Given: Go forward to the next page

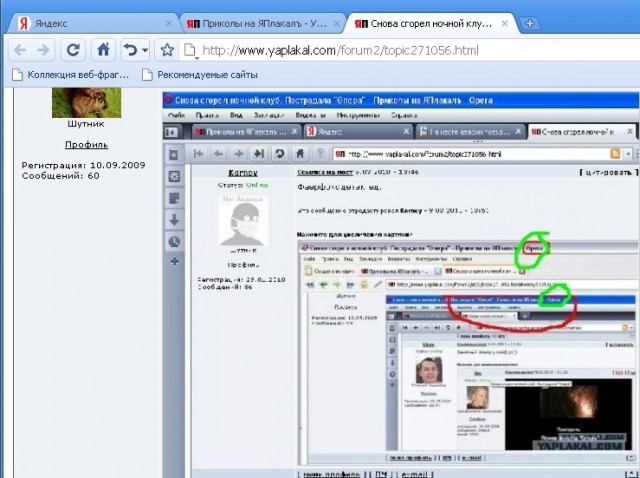Looking at the screenshot, I should pyautogui.click(x=43, y=50).
